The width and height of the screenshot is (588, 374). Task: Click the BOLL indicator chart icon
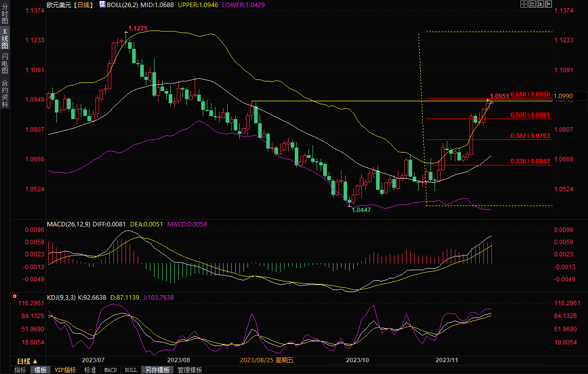pos(102,4)
